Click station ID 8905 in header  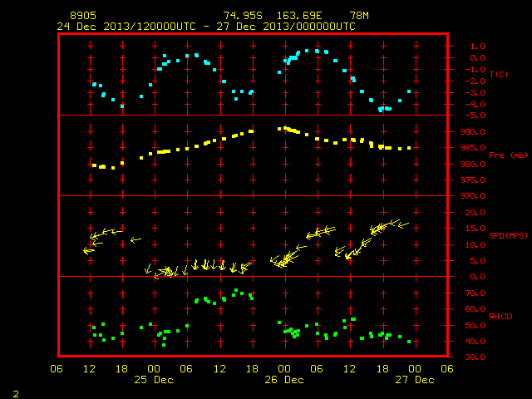83,16
